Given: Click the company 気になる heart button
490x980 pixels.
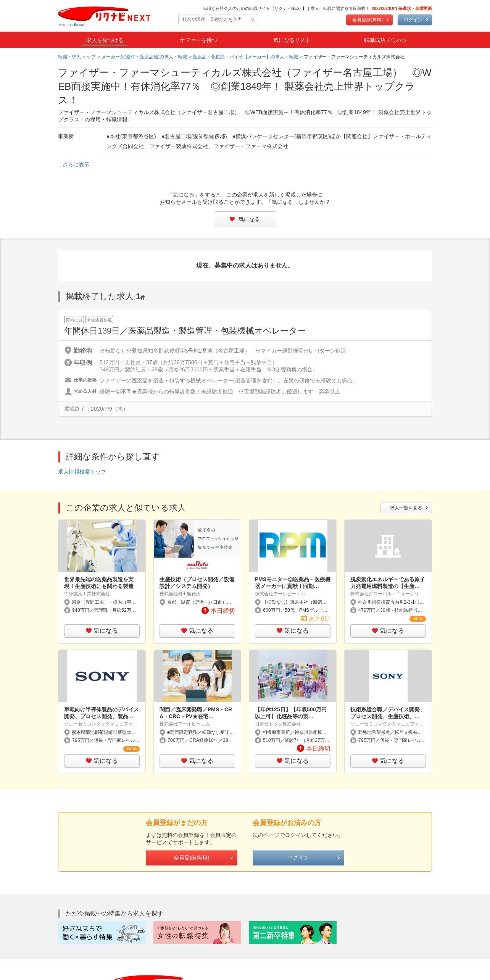Looking at the screenshot, I should (245, 219).
